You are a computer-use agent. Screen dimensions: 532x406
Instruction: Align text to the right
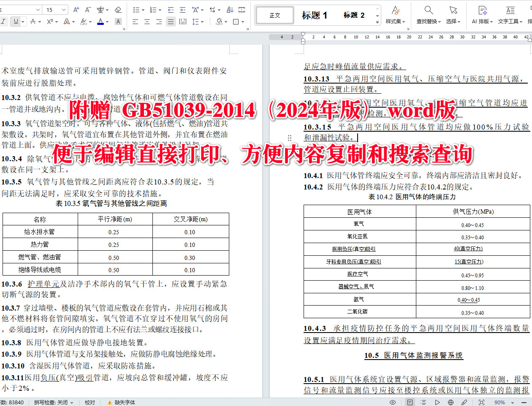click(159, 22)
